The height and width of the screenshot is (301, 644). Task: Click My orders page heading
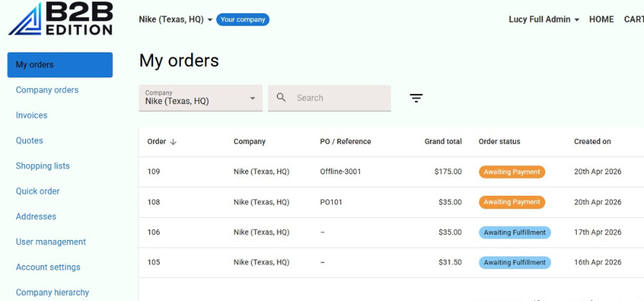pyautogui.click(x=179, y=60)
